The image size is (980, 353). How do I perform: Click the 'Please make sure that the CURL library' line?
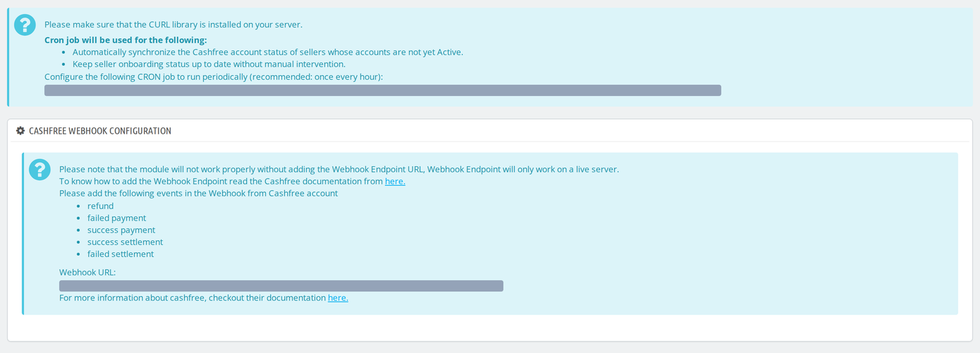(x=174, y=25)
